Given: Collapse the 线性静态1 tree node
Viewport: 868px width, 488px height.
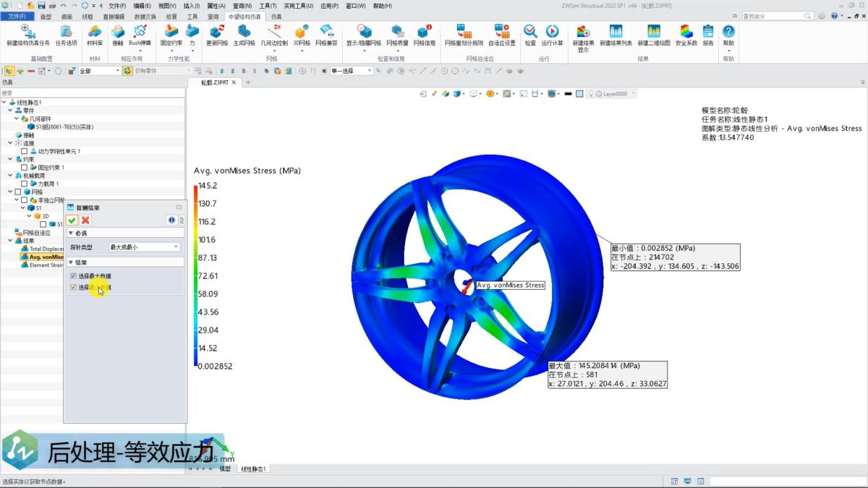Looking at the screenshot, I should (x=4, y=102).
